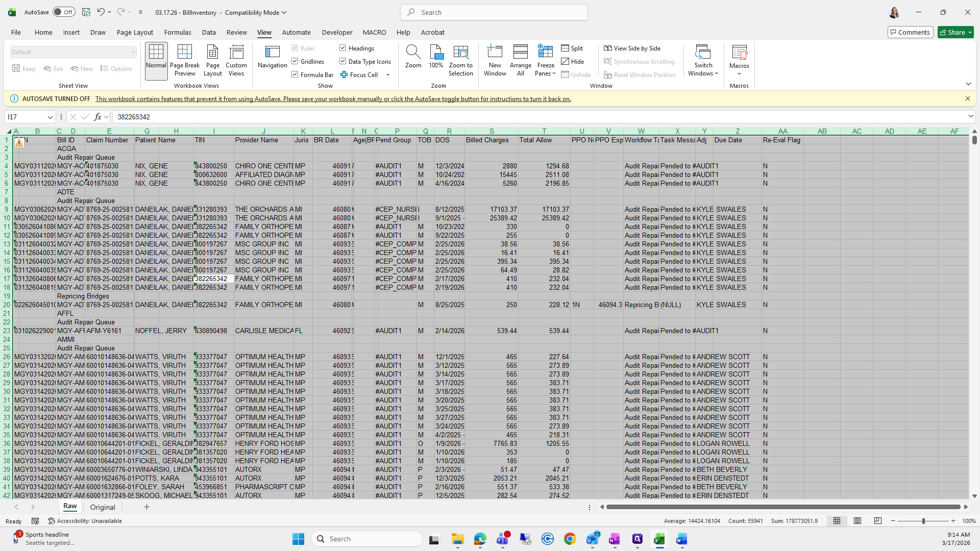Uncheck the Gridlines checkbox

pyautogui.click(x=295, y=61)
